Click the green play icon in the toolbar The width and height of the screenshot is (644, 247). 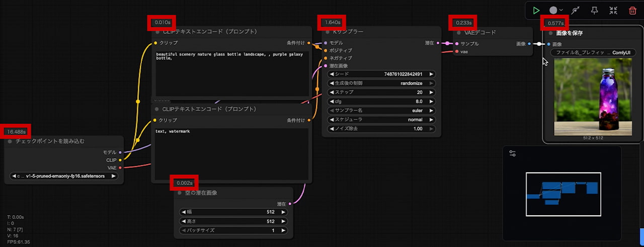pyautogui.click(x=536, y=10)
